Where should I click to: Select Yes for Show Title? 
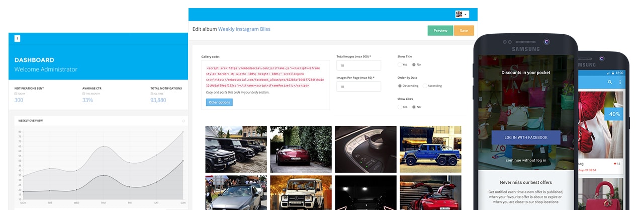point(400,64)
